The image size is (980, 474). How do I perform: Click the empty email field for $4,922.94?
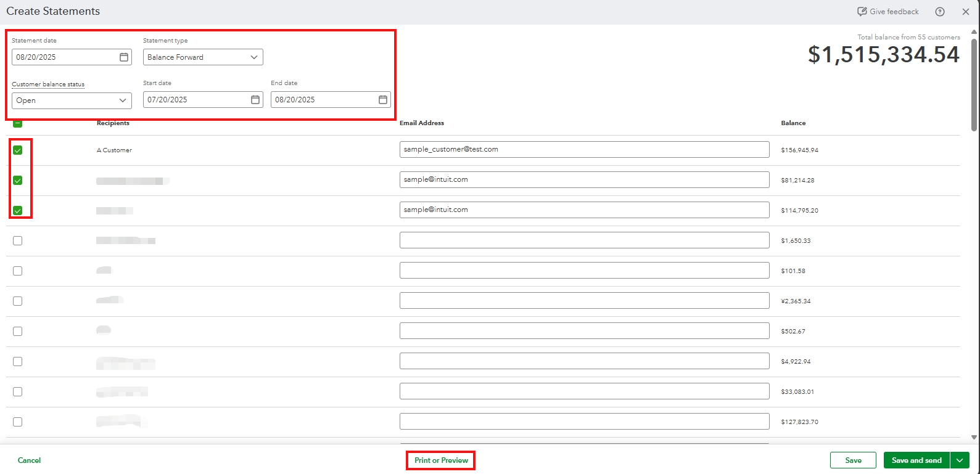pyautogui.click(x=584, y=361)
